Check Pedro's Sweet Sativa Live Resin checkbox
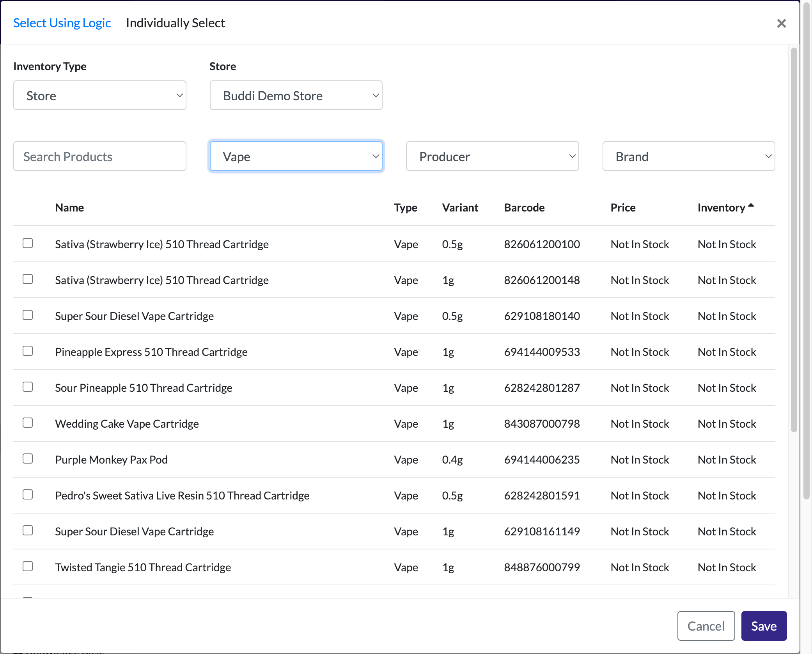This screenshot has height=654, width=812. coord(28,494)
